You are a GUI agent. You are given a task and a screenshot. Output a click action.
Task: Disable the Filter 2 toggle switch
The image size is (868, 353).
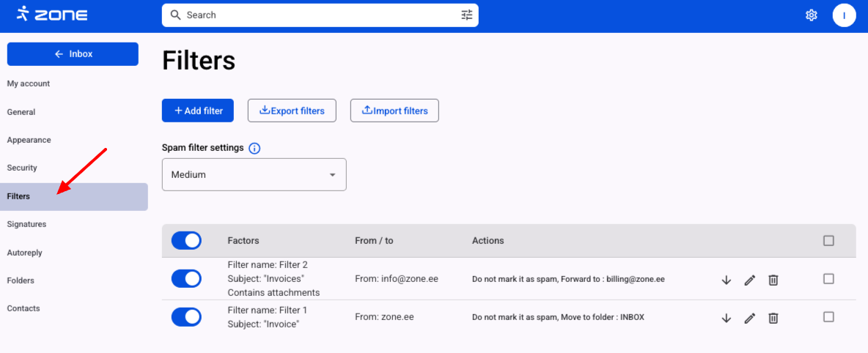186,278
